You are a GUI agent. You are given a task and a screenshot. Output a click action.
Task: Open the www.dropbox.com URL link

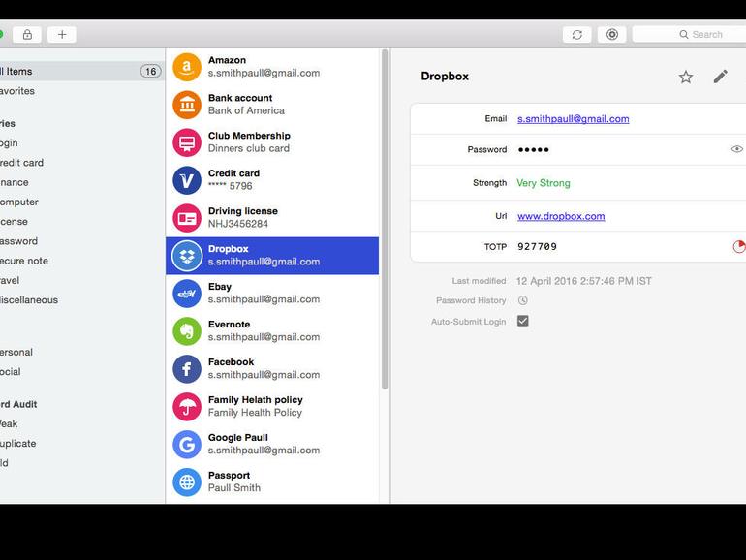561,216
